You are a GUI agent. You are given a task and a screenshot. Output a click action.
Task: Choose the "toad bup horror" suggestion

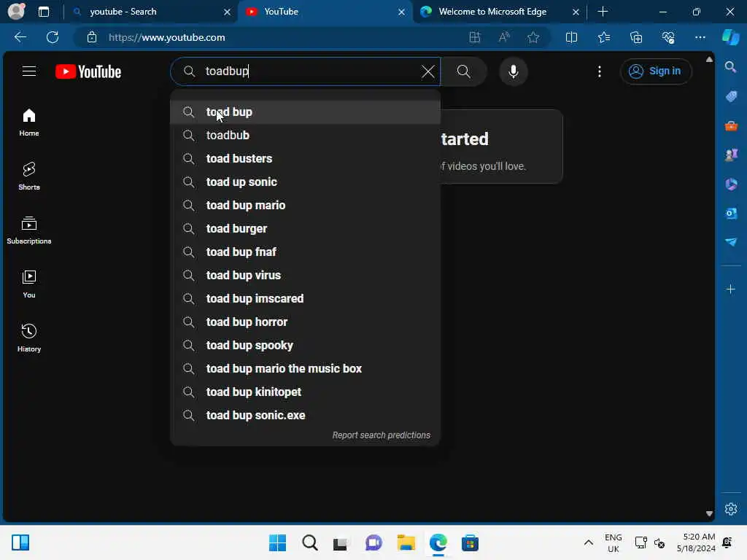coord(306,322)
